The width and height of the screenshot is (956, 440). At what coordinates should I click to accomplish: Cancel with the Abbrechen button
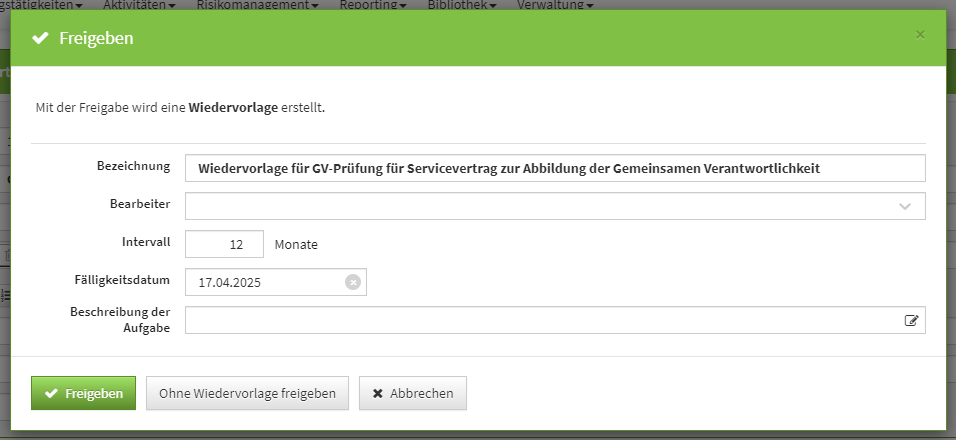pos(412,393)
